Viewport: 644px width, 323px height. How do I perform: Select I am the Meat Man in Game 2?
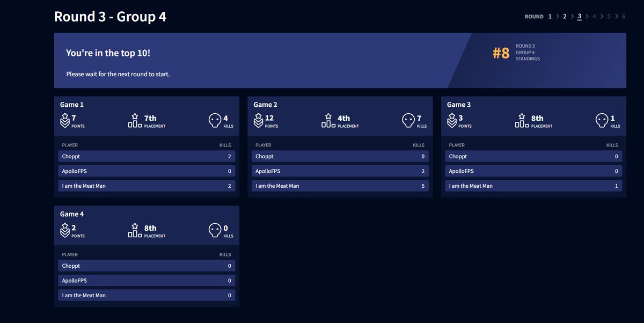340,186
